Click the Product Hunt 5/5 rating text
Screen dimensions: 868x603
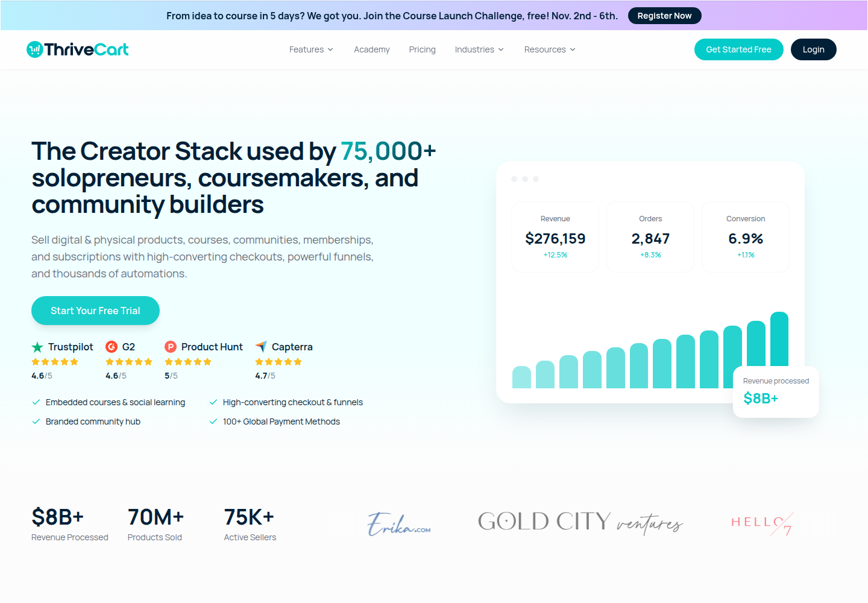tap(171, 376)
